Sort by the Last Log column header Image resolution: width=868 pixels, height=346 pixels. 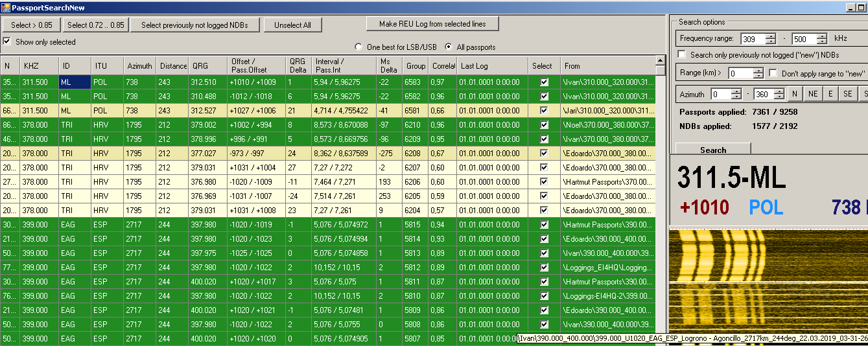[493, 65]
